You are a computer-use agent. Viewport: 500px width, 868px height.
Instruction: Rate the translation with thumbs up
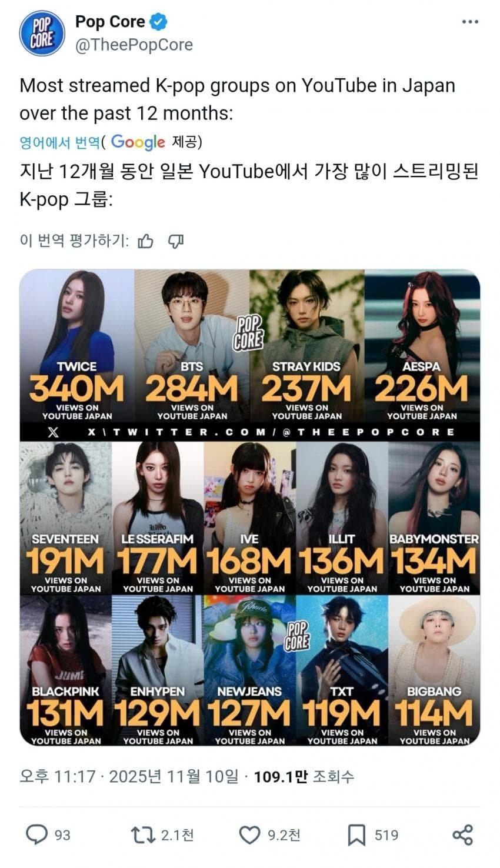[x=145, y=241]
